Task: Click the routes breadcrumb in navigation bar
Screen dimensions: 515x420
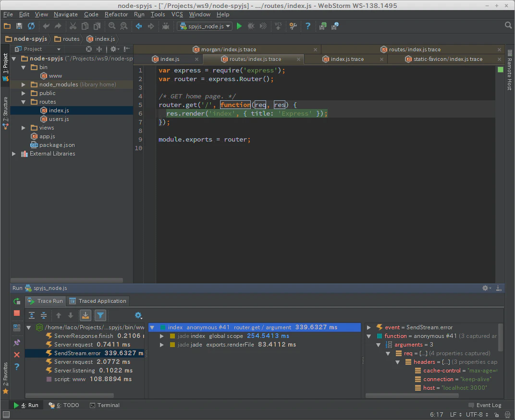Action: click(x=67, y=39)
